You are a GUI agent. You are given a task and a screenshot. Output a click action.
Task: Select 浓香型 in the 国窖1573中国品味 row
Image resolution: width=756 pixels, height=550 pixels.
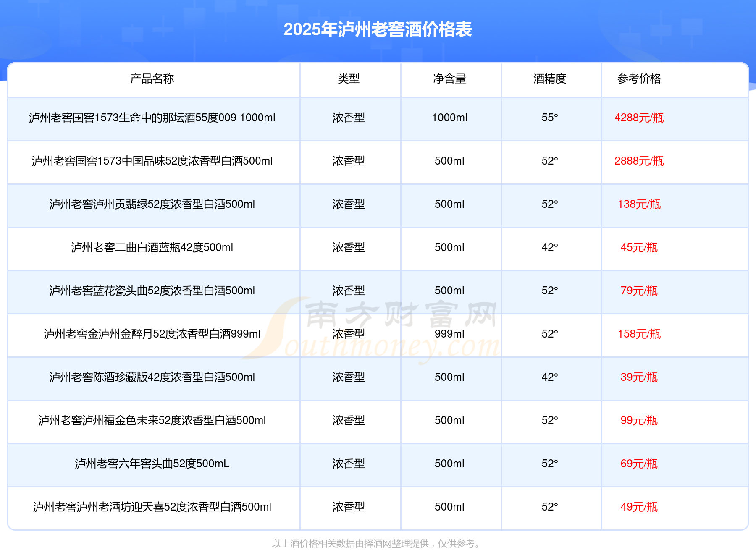click(349, 161)
